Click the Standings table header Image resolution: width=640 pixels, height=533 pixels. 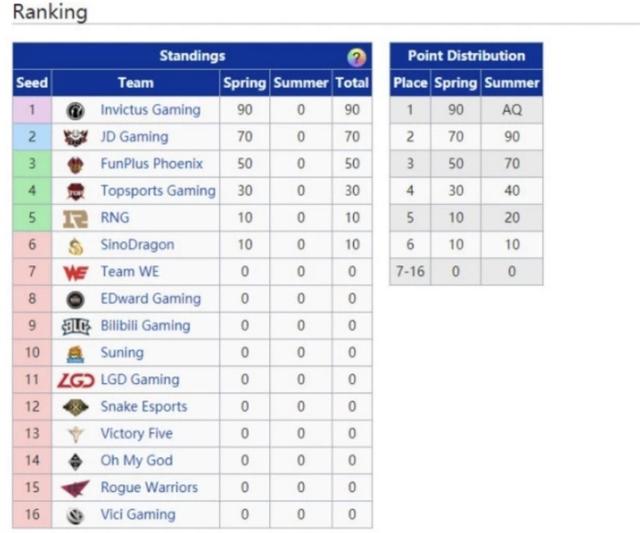(192, 56)
